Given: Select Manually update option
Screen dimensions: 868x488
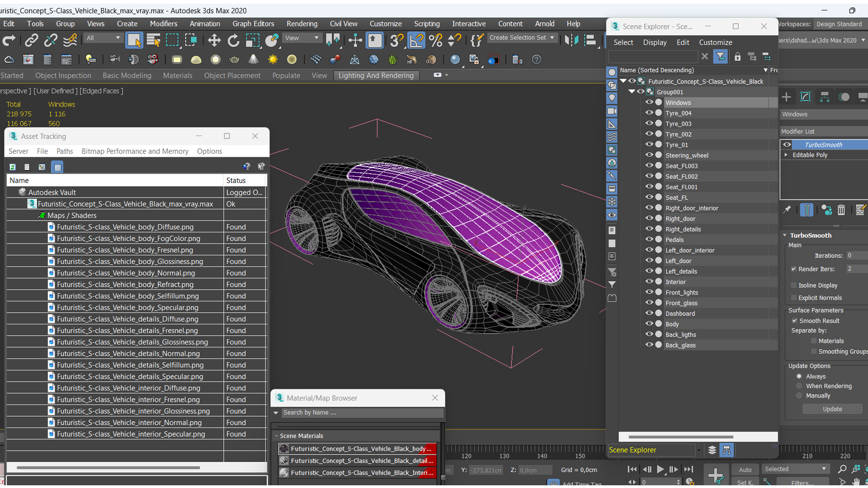Looking at the screenshot, I should click(x=799, y=395).
